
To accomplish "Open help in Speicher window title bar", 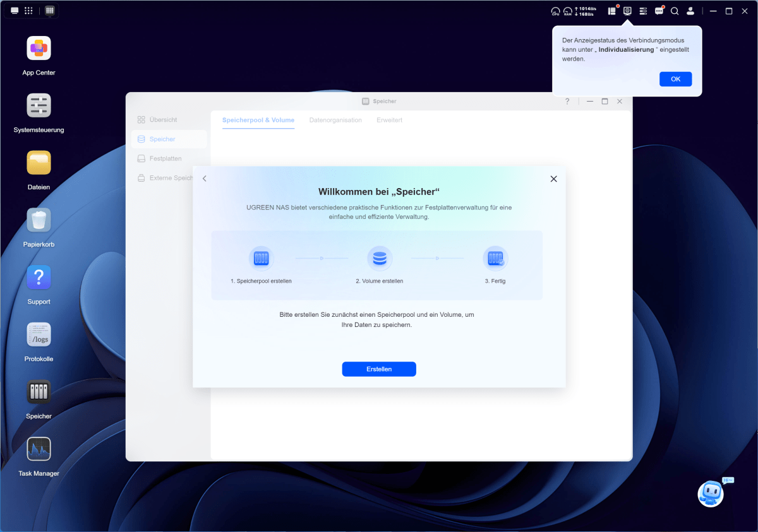I will (x=567, y=101).
